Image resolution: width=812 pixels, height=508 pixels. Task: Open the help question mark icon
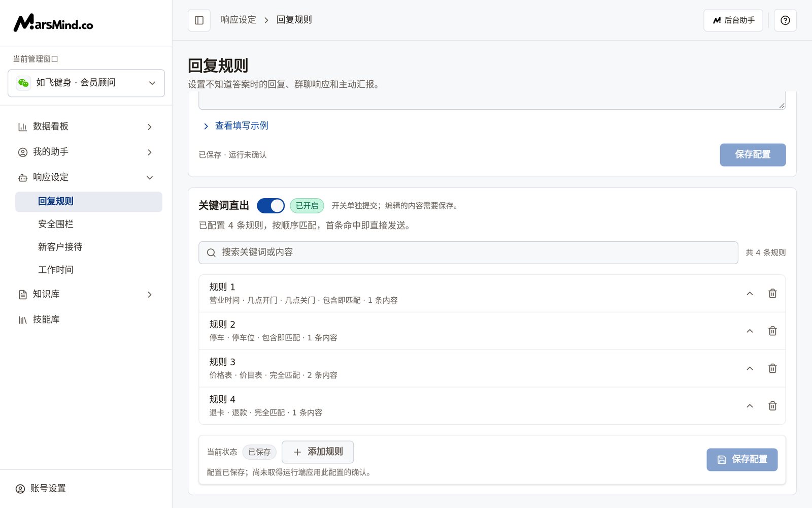(x=785, y=20)
